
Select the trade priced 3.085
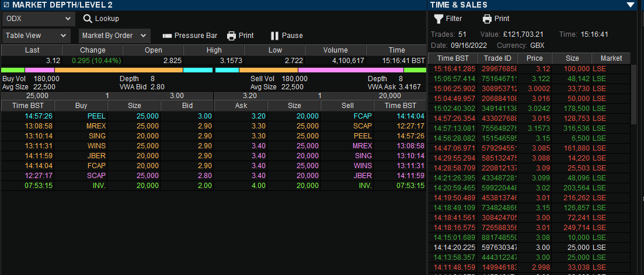[x=530, y=148]
